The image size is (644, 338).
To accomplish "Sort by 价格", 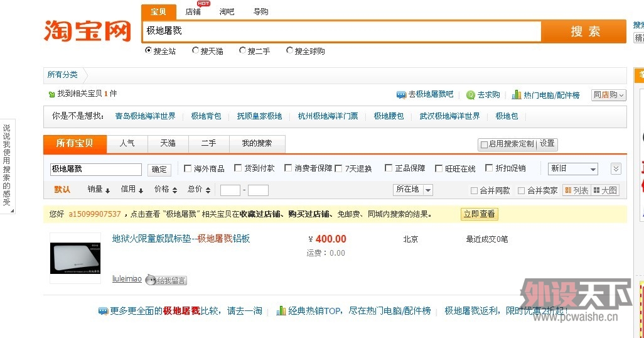I will [166, 189].
